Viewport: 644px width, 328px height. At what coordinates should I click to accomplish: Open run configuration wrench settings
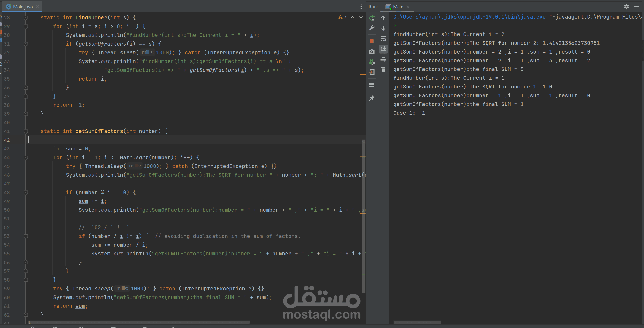[372, 28]
